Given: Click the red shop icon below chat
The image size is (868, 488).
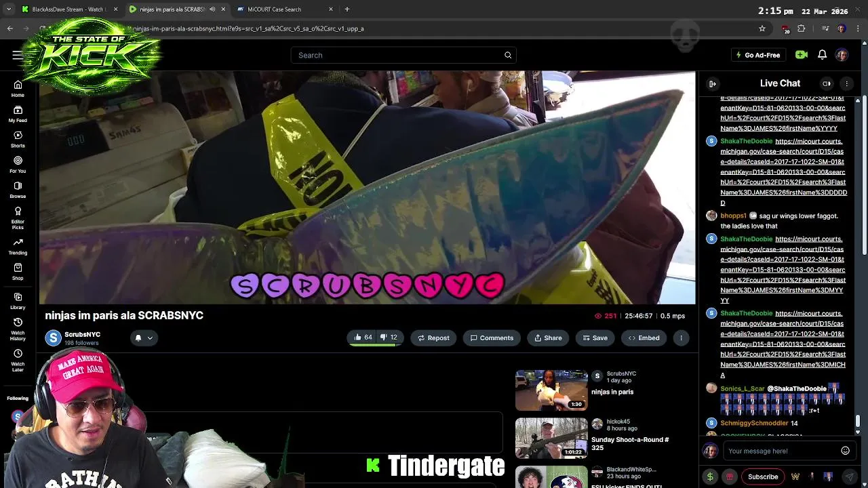Looking at the screenshot, I should click(x=730, y=476).
